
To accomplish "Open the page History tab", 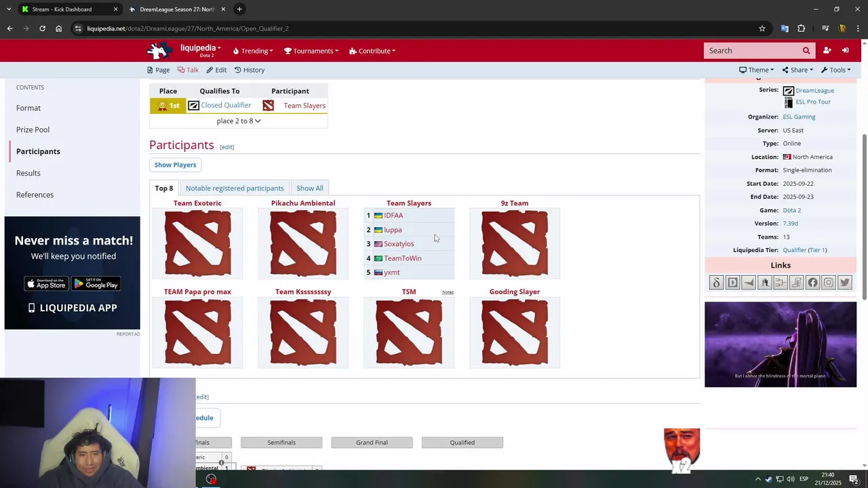I will 250,70.
